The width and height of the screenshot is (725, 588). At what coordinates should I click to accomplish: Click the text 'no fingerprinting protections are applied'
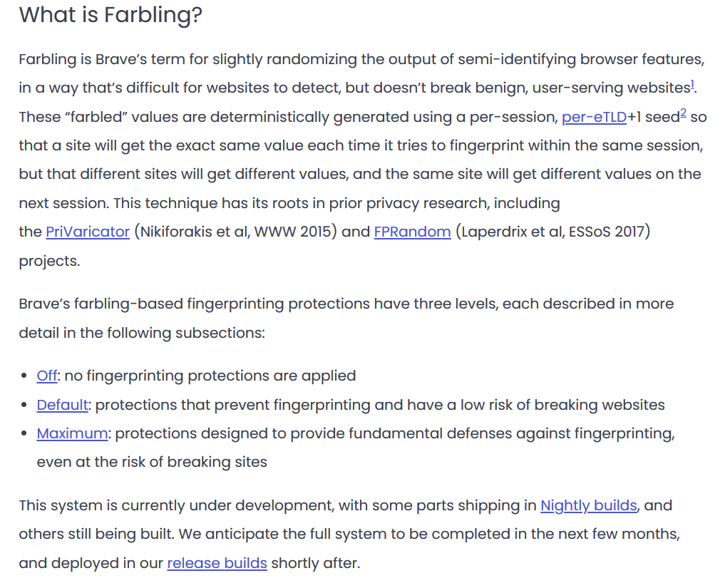[x=210, y=376]
